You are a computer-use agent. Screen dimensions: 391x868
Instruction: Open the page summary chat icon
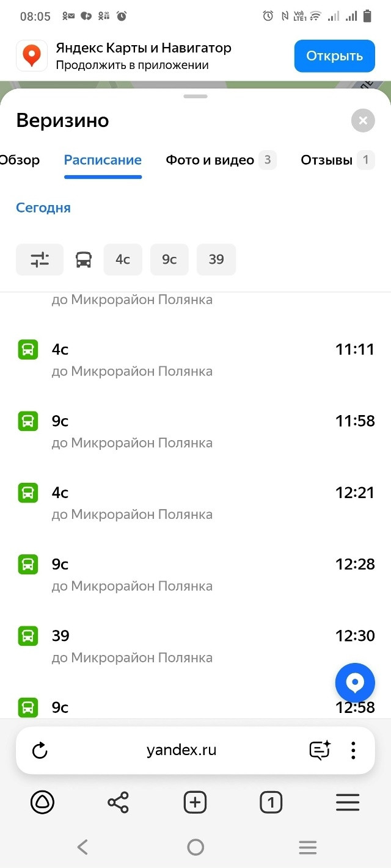[x=320, y=750]
